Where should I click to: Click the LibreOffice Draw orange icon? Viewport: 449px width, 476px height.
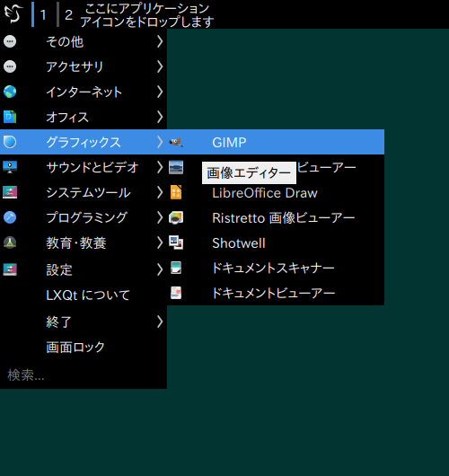(x=176, y=192)
